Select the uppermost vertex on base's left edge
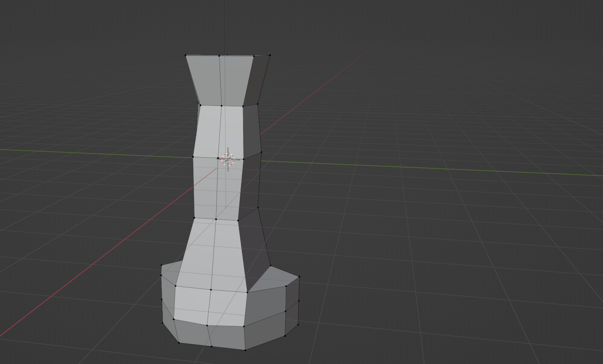The width and height of the screenshot is (603, 364). [162, 265]
